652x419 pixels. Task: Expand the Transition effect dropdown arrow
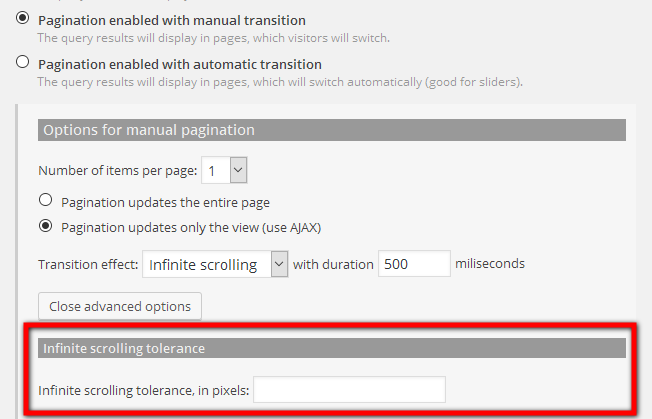(279, 264)
